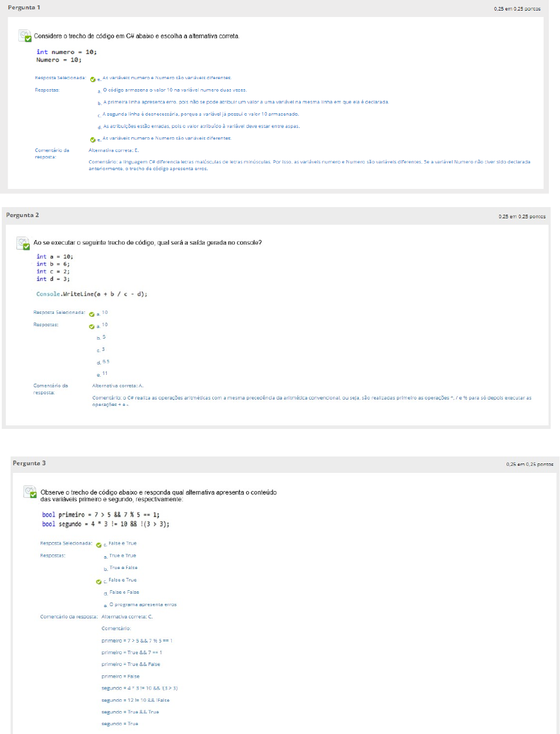This screenshot has height=734, width=560.
Task: Click the Pergunta 2 question status icon
Action: pyautogui.click(x=23, y=243)
